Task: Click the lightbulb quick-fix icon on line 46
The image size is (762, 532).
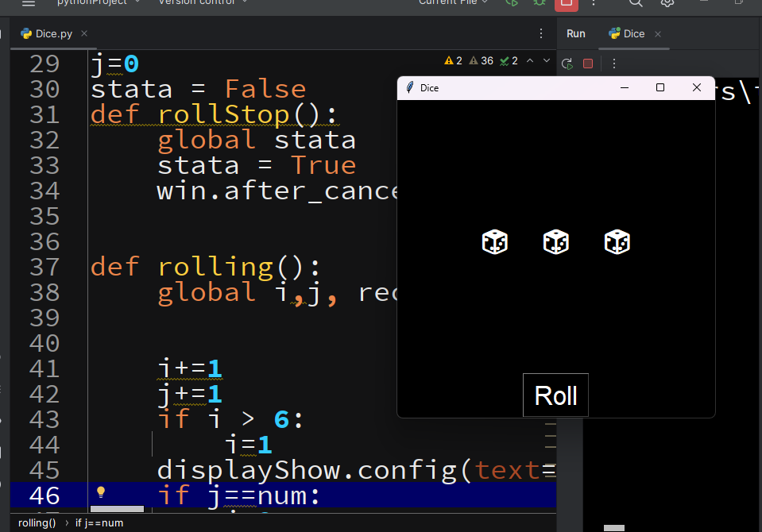Action: click(x=101, y=492)
